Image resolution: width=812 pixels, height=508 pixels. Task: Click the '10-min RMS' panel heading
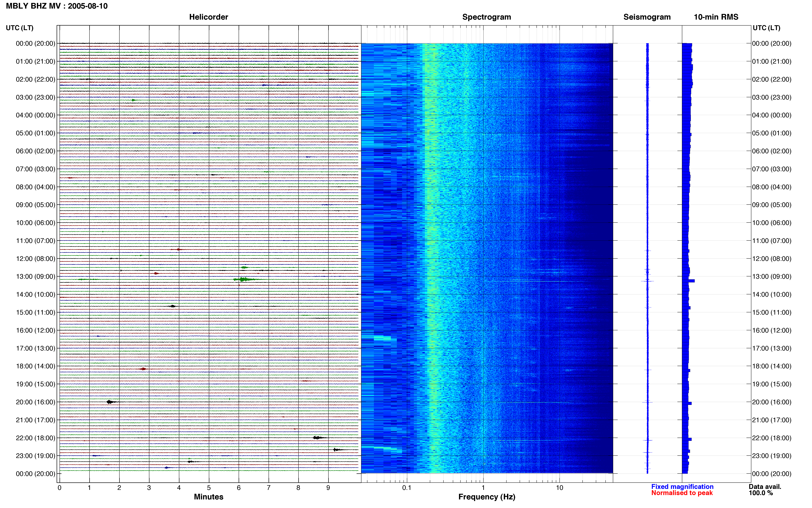[716, 17]
